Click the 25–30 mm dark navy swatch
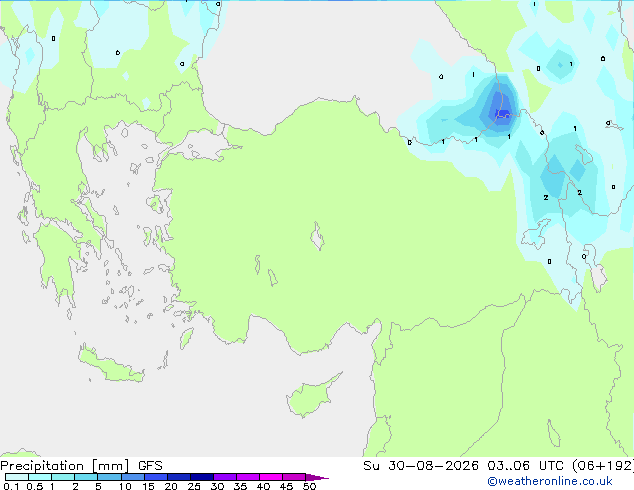Image resolution: width=634 pixels, height=490 pixels. point(202,477)
